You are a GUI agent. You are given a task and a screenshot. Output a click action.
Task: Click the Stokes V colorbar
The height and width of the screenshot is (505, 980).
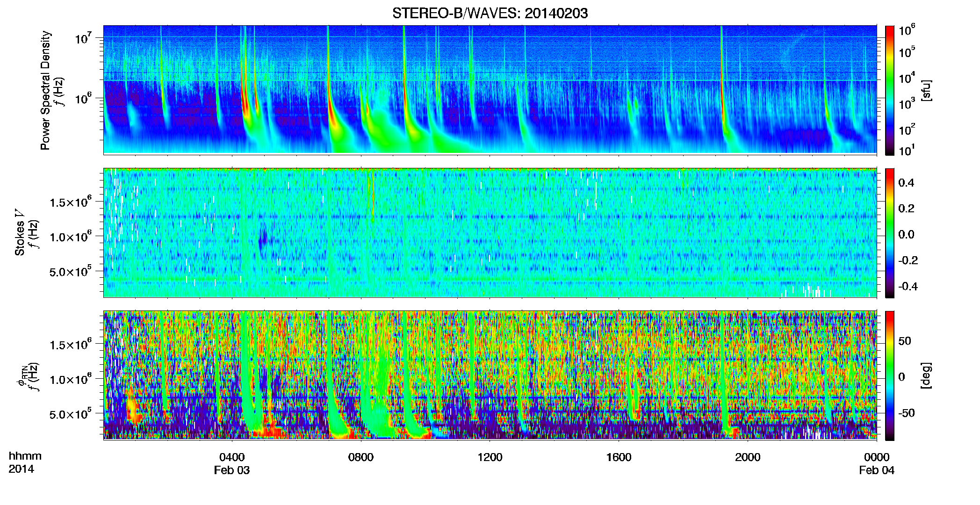click(889, 233)
